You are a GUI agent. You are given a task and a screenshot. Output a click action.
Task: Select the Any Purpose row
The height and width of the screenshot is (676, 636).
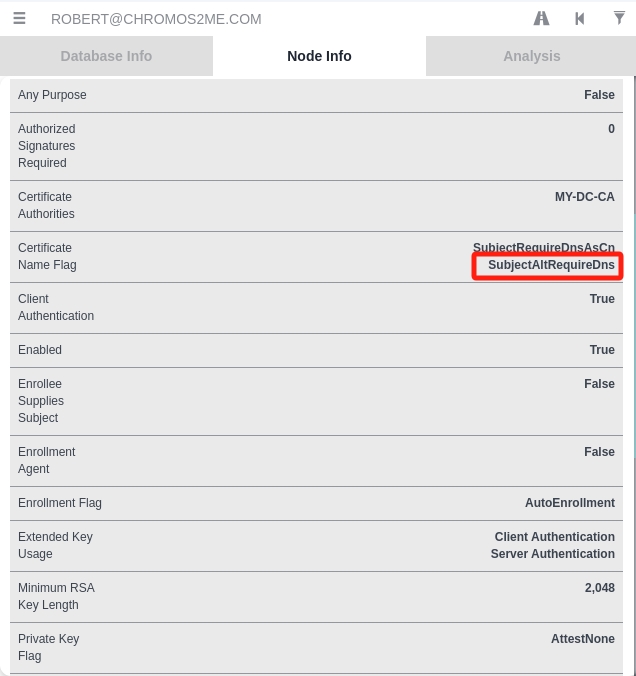[316, 95]
